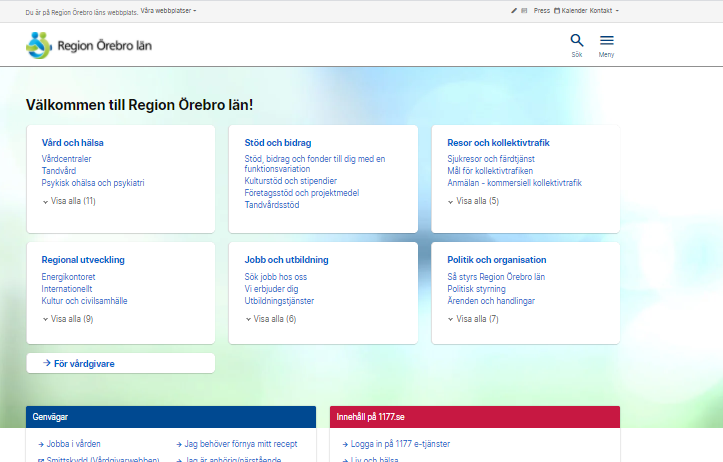Viewport: 723px width, 462px height.
Task: Open the hamburger Meny icon
Action: [x=606, y=41]
